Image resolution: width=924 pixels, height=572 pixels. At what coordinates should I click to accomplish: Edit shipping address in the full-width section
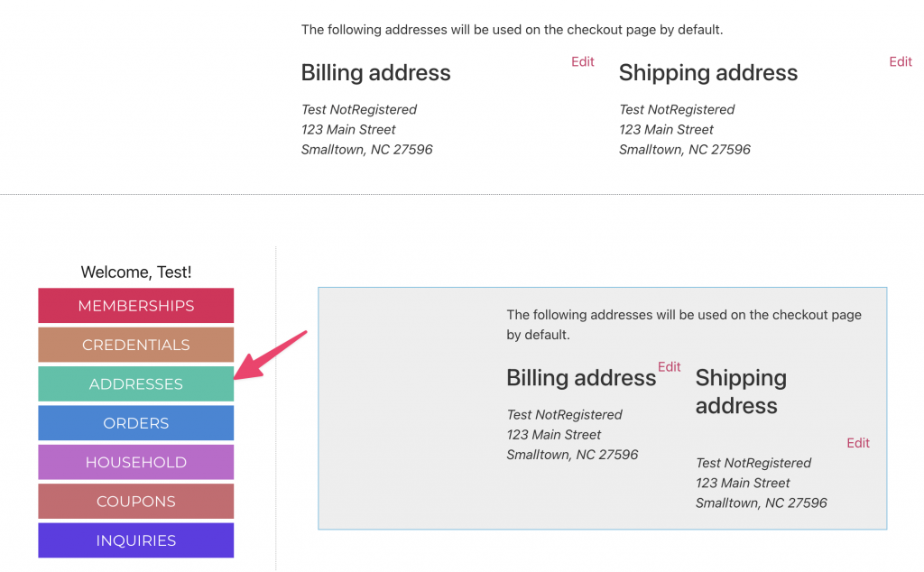(900, 62)
